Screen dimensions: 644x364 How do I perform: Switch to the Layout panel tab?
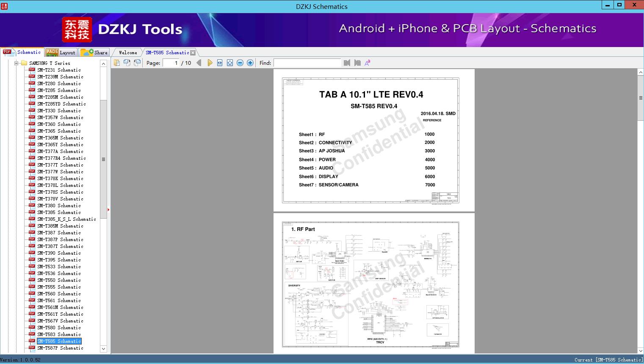click(x=61, y=53)
